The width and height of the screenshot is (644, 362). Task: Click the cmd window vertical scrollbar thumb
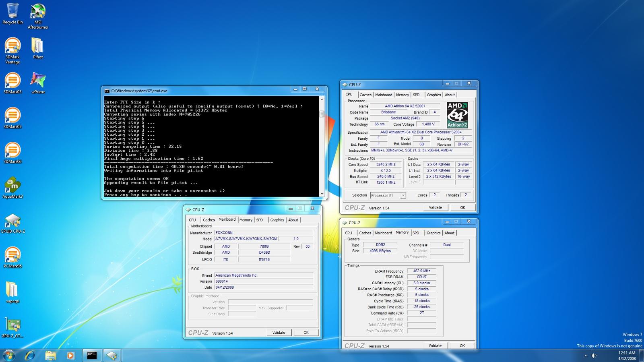[322, 114]
